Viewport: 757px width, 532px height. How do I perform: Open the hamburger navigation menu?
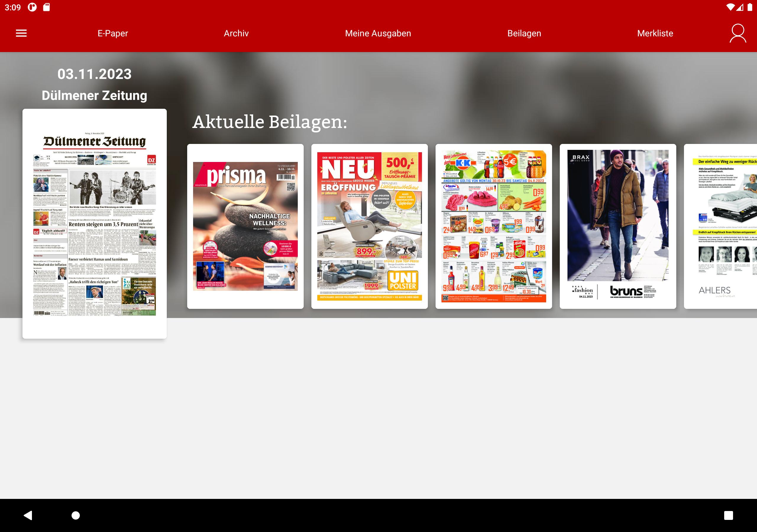pos(21,33)
